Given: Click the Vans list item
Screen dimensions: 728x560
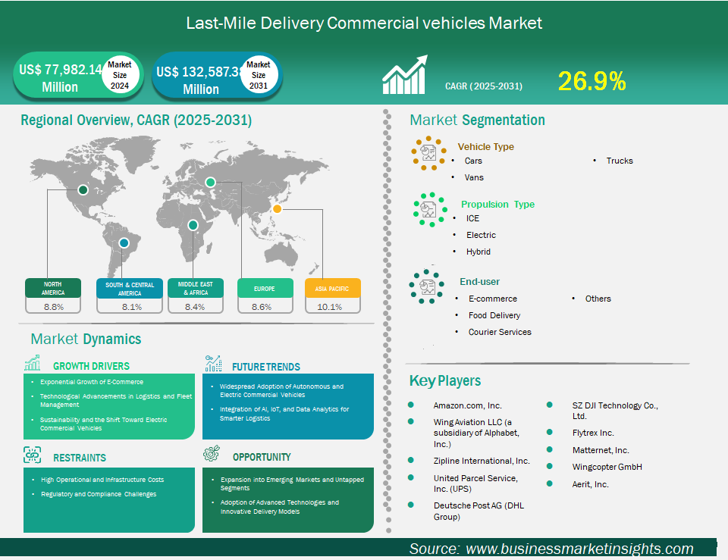Looking at the screenshot, I should coord(474,177).
